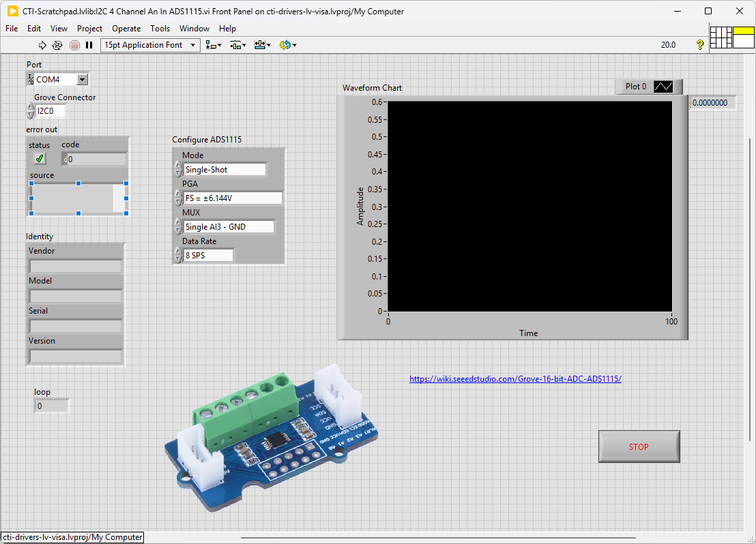Expand the COM4 port dropdown

83,80
